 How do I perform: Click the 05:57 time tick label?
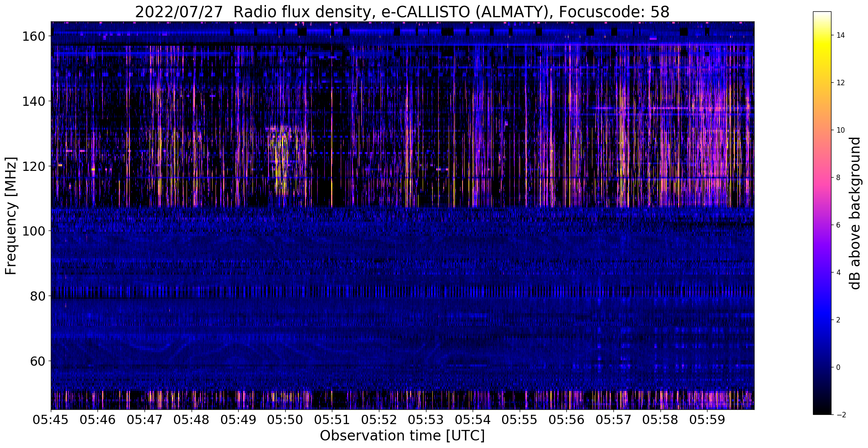614,419
